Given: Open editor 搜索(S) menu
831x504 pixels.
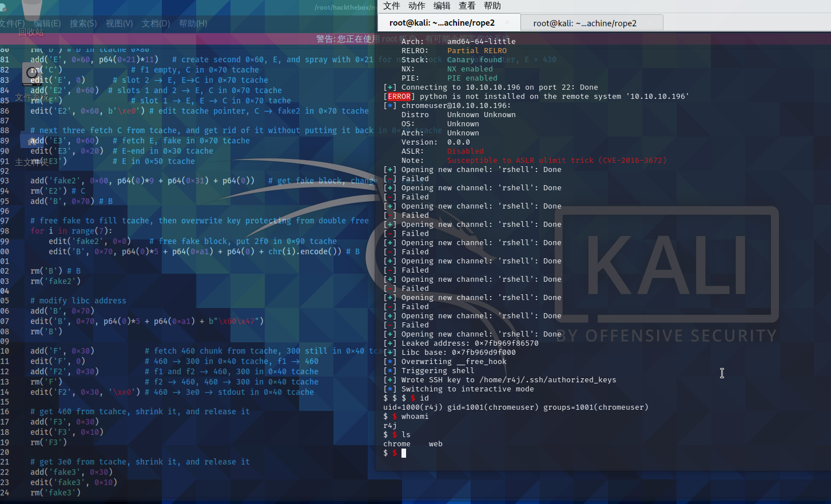Looking at the screenshot, I should pos(84,23).
